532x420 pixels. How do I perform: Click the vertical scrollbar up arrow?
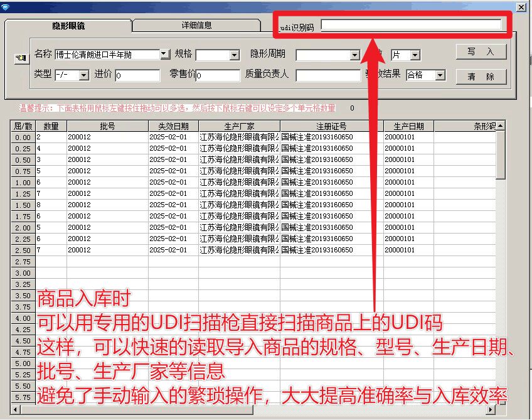point(501,126)
